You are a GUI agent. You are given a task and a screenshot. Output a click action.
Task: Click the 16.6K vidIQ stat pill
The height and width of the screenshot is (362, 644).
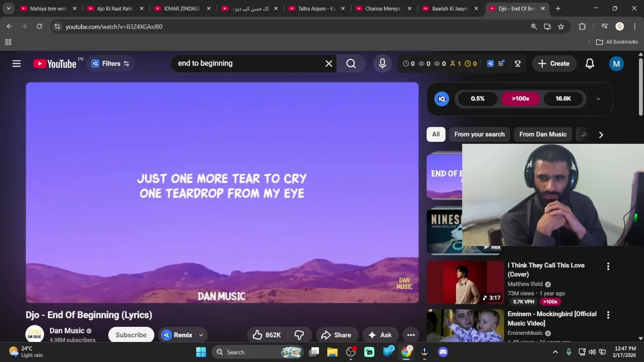coord(563,99)
